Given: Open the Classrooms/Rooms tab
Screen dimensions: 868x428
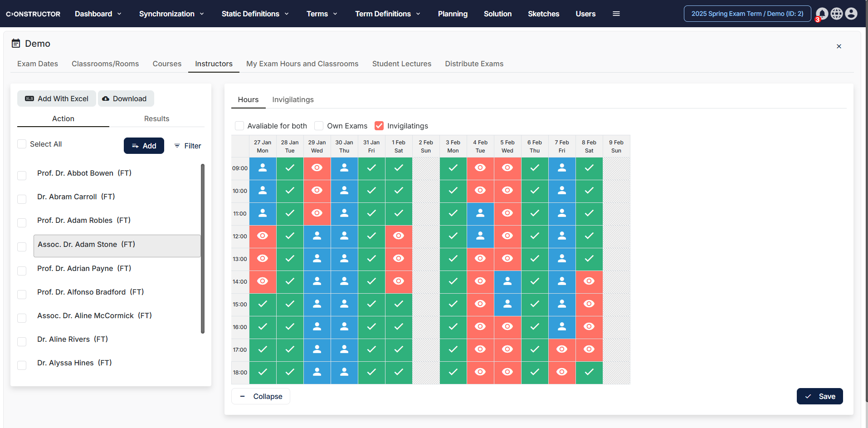Looking at the screenshot, I should (x=105, y=64).
